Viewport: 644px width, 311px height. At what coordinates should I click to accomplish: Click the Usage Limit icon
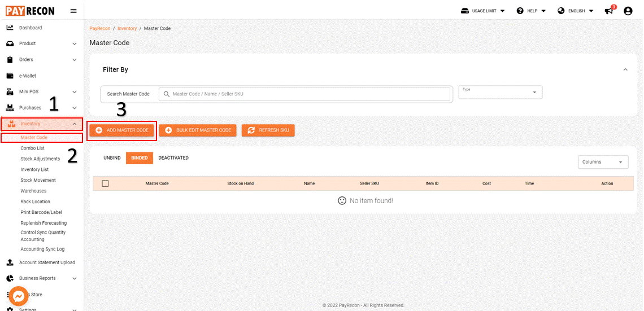click(465, 11)
